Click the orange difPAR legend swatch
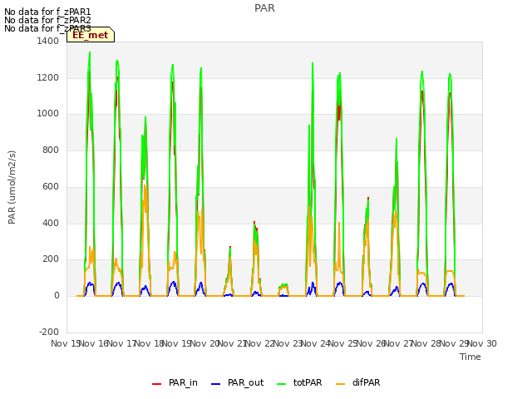Viewport: 532px width, 399px height. click(340, 384)
